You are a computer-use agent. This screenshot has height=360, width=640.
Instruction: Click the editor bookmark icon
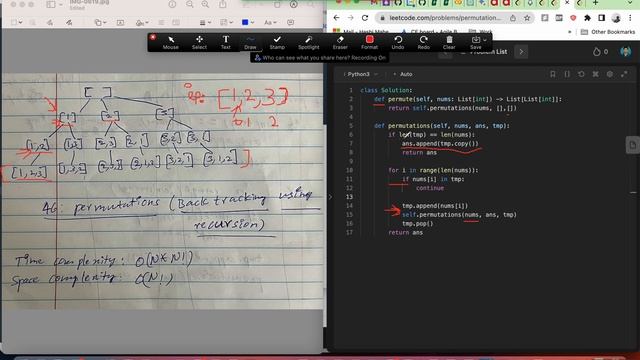[553, 74]
